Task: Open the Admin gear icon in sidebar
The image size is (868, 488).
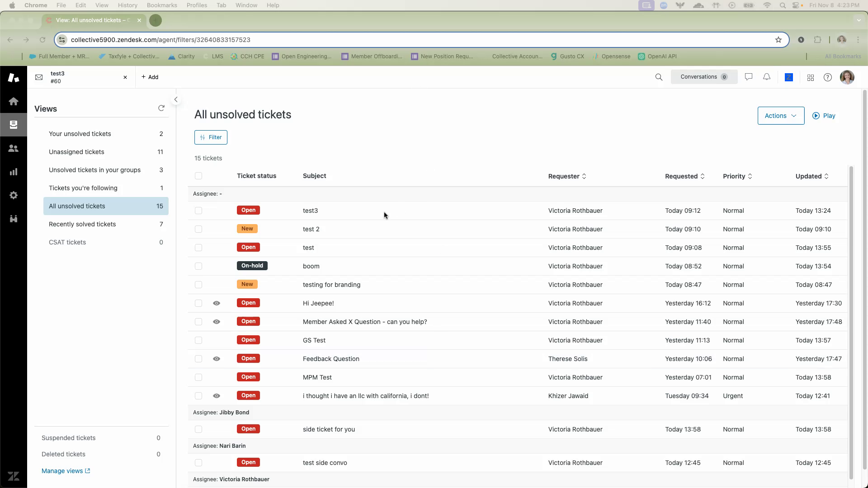Action: (x=14, y=195)
